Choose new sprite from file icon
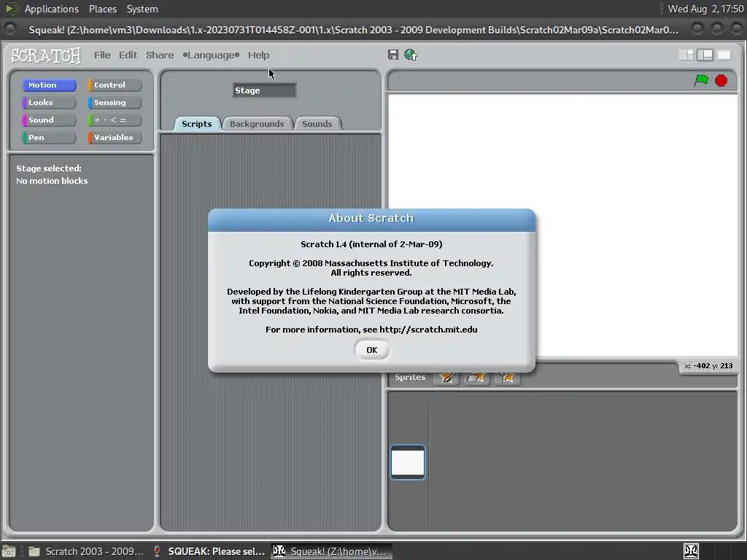The image size is (747, 560). point(476,378)
